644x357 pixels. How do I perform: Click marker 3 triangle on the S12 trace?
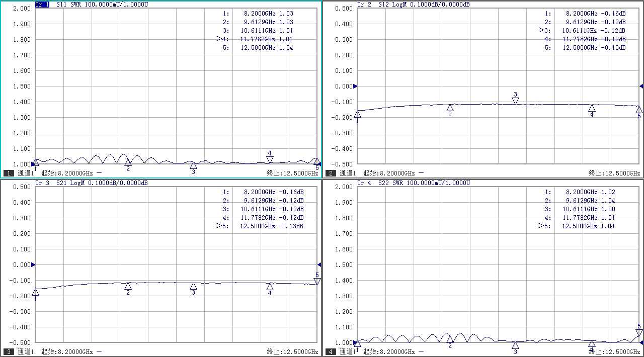pyautogui.click(x=515, y=101)
